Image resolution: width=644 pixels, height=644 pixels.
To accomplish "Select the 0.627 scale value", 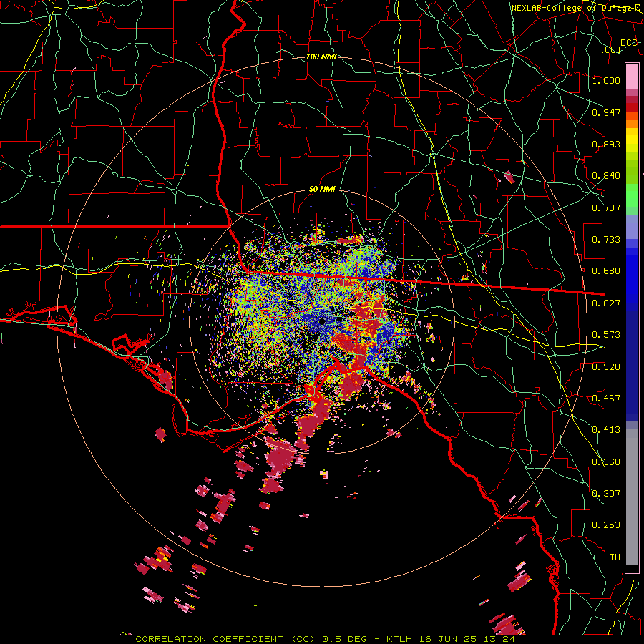I will point(606,303).
